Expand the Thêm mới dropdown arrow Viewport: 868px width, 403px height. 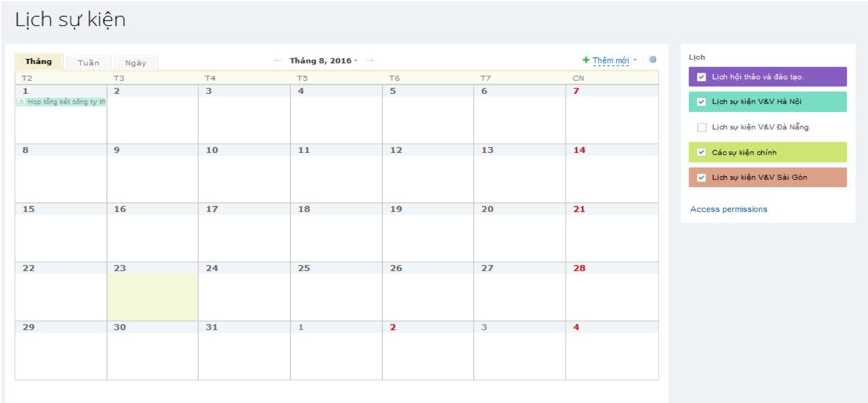pyautogui.click(x=635, y=60)
